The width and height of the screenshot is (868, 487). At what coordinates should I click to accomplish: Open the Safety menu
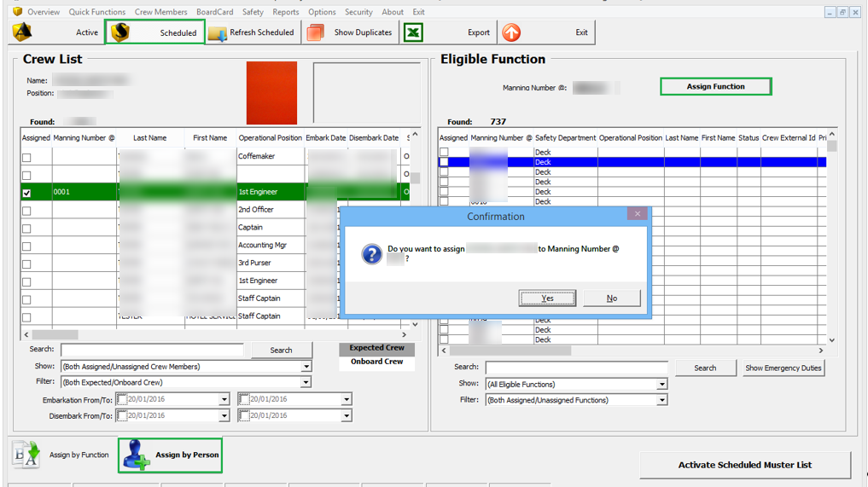pyautogui.click(x=253, y=12)
